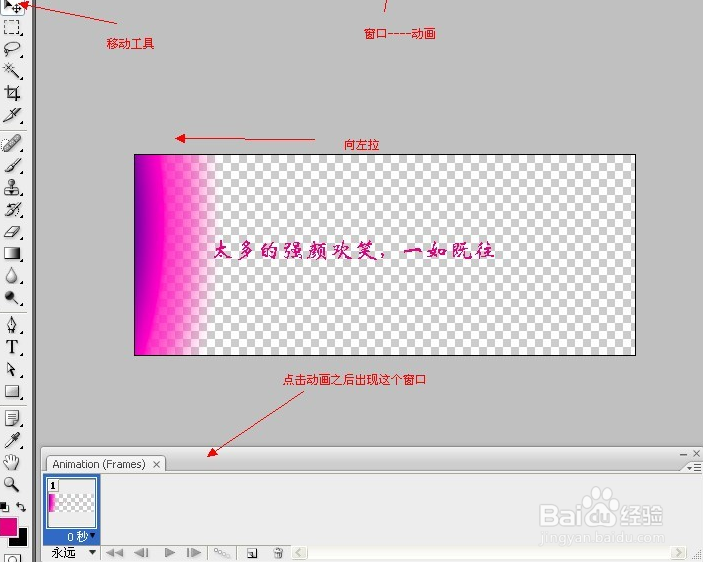Click the frames scrollbar right arrow
This screenshot has width=703, height=562.
[678, 553]
